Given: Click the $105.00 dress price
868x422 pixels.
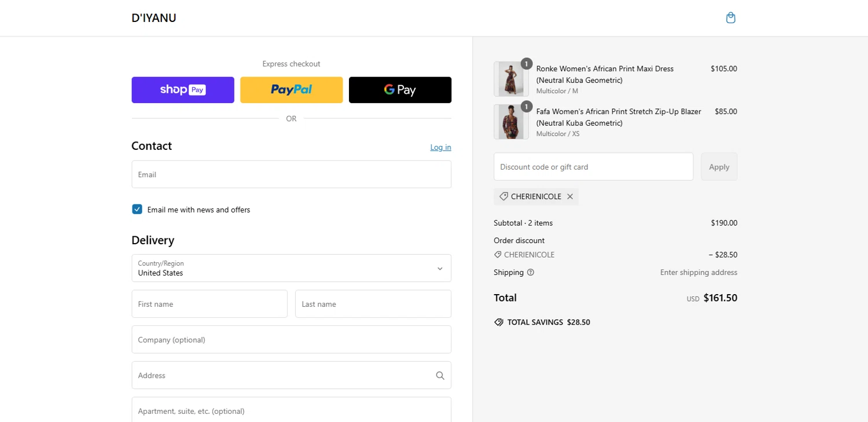Looking at the screenshot, I should (724, 68).
